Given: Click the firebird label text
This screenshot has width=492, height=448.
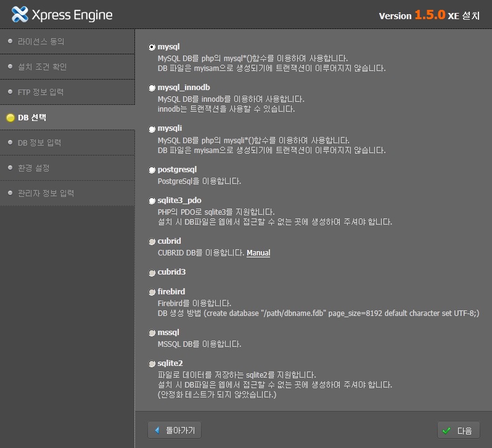Looking at the screenshot, I should (171, 291).
